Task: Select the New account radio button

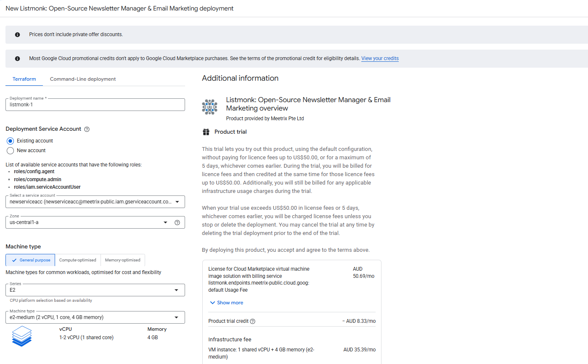Action: click(11, 150)
